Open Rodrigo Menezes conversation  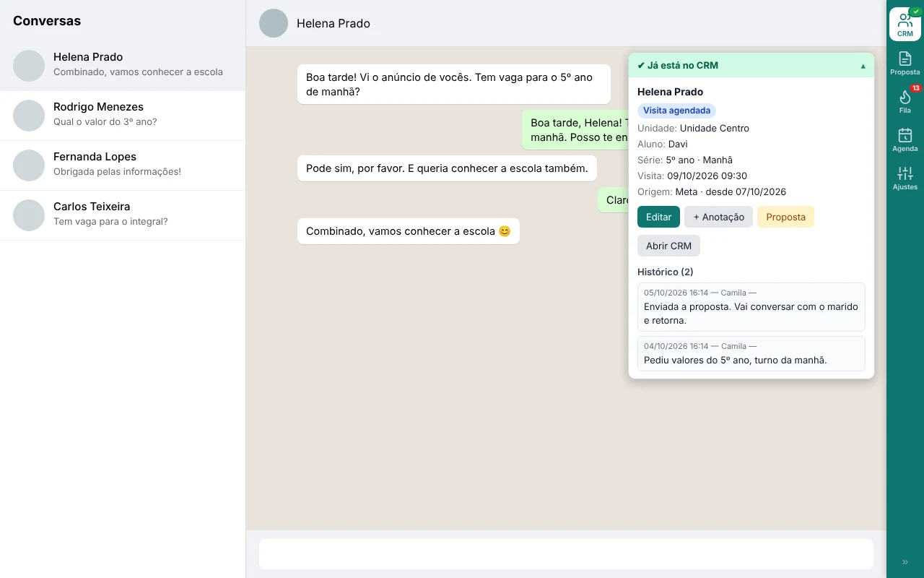pyautogui.click(x=123, y=116)
